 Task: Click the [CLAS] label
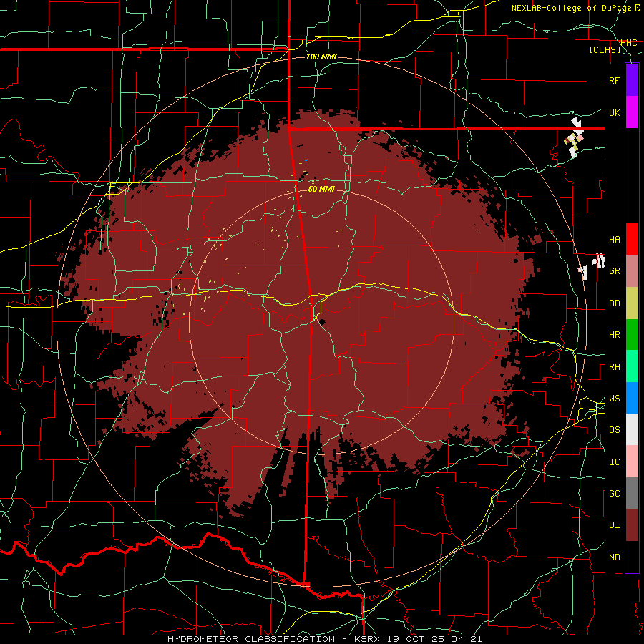click(605, 49)
